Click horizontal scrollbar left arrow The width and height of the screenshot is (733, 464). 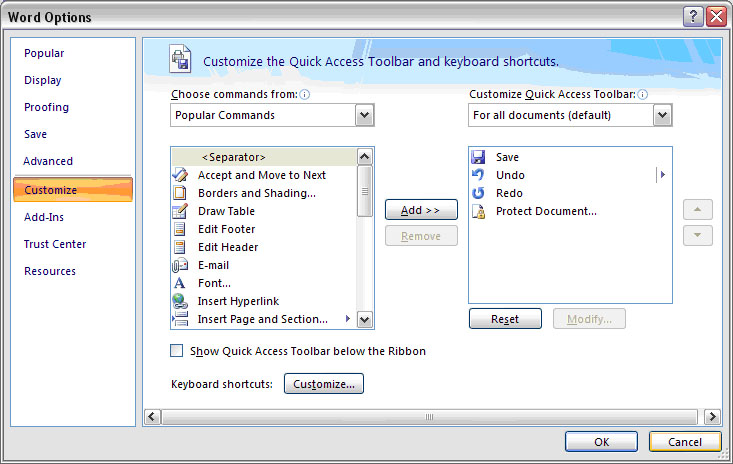click(x=152, y=416)
